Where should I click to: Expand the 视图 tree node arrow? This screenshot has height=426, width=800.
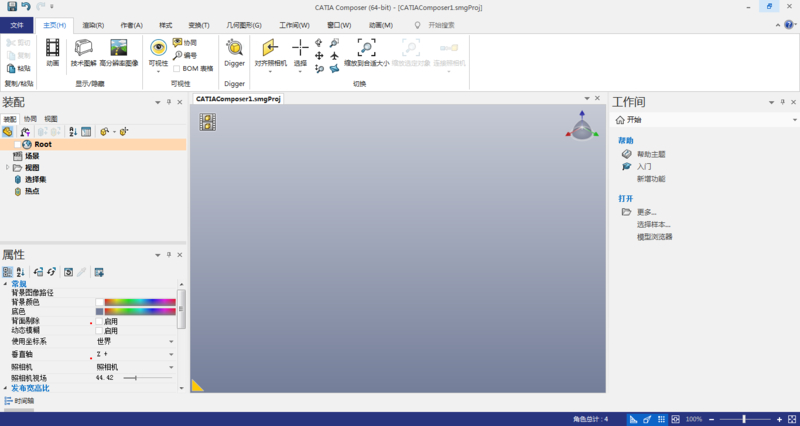coord(7,167)
